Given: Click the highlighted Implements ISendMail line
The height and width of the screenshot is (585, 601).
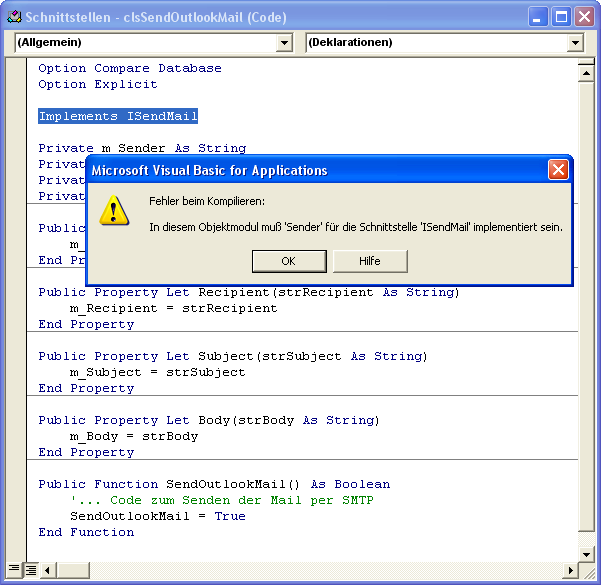Looking at the screenshot, I should coord(118,116).
